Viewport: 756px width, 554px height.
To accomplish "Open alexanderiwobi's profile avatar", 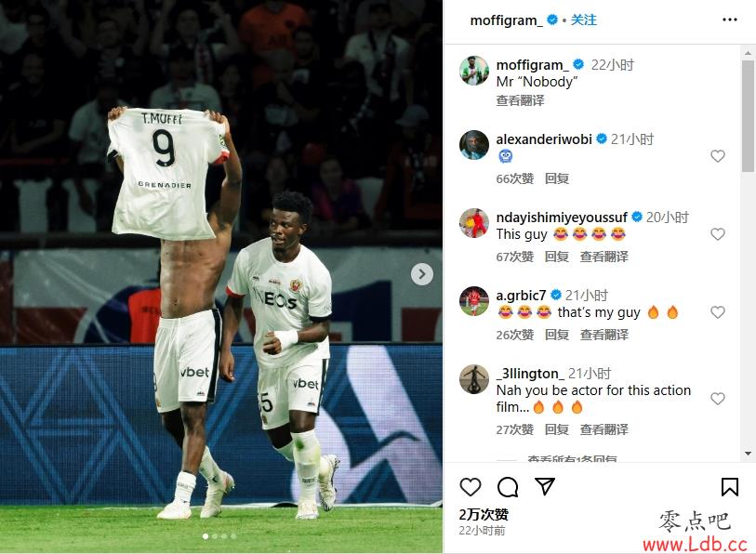I will (474, 145).
